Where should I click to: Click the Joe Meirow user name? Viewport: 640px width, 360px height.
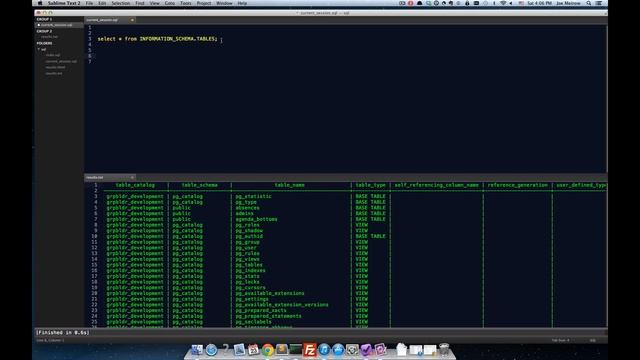pyautogui.click(x=568, y=3)
